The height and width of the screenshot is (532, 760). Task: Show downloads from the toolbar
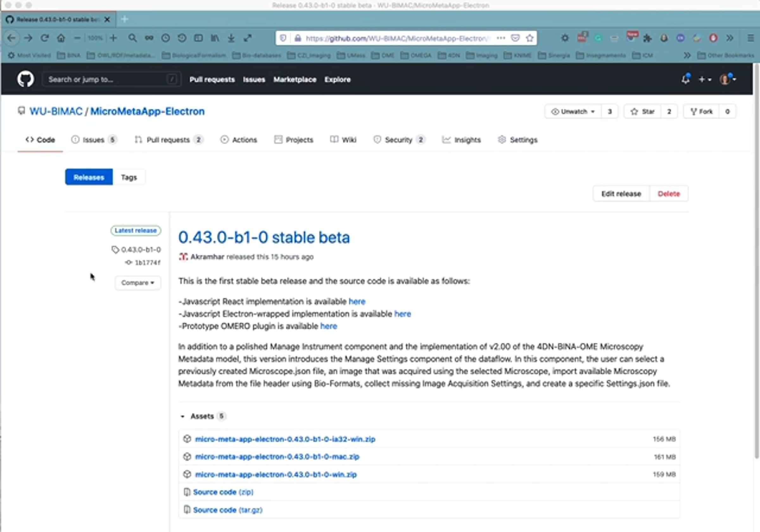coord(231,38)
